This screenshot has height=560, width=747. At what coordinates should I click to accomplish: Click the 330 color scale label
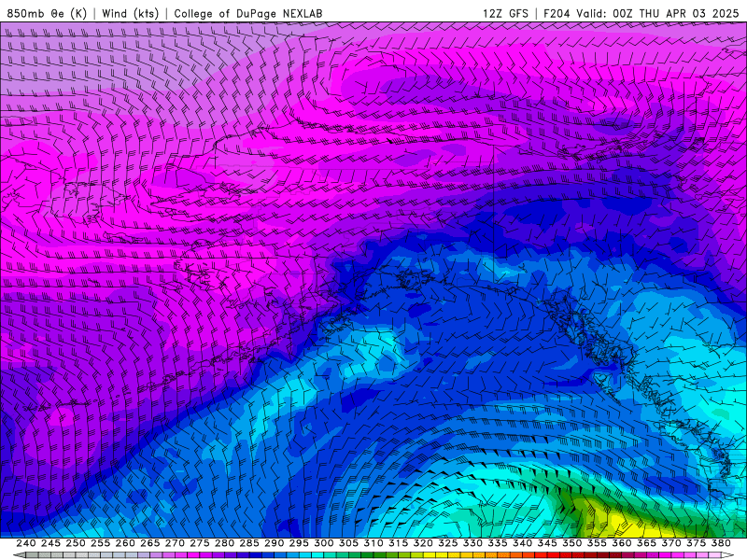coord(472,543)
